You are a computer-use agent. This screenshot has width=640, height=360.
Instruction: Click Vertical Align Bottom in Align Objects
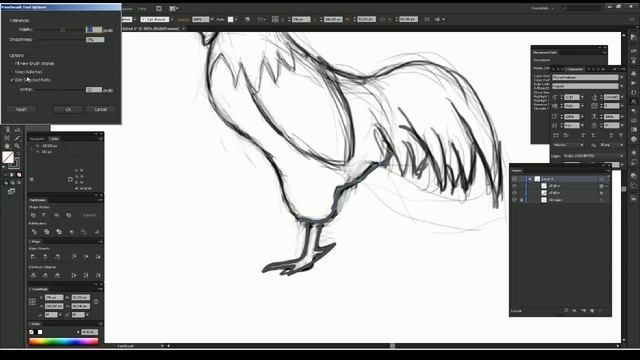[x=98, y=256]
